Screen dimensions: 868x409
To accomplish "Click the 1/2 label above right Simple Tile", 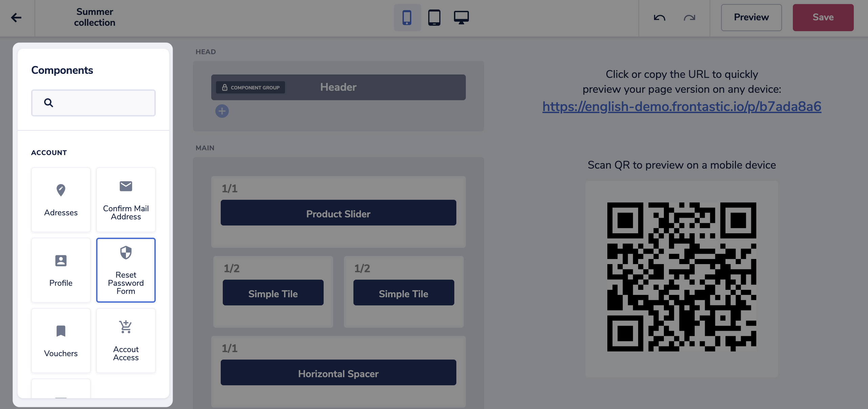I will (362, 268).
